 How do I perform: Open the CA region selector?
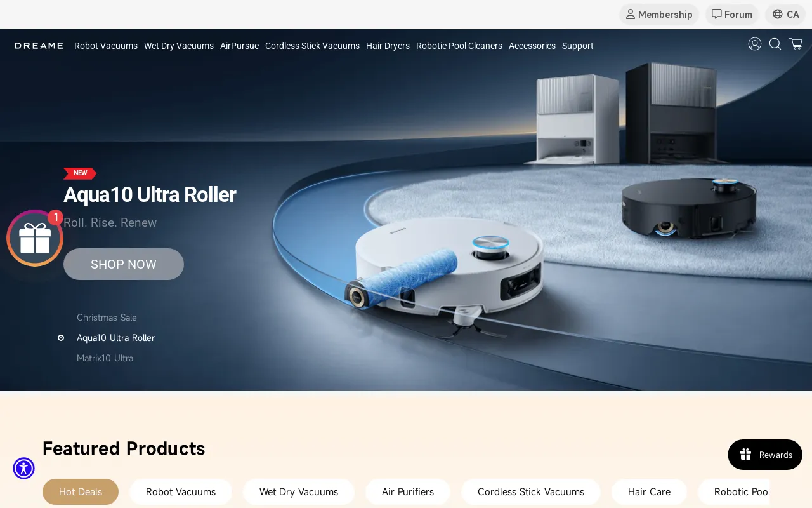785,14
